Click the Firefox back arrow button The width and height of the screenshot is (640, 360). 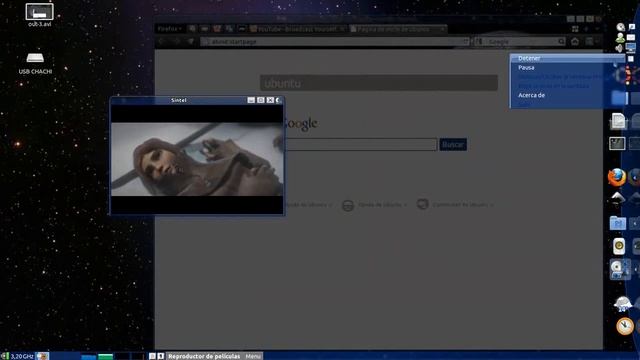click(161, 42)
